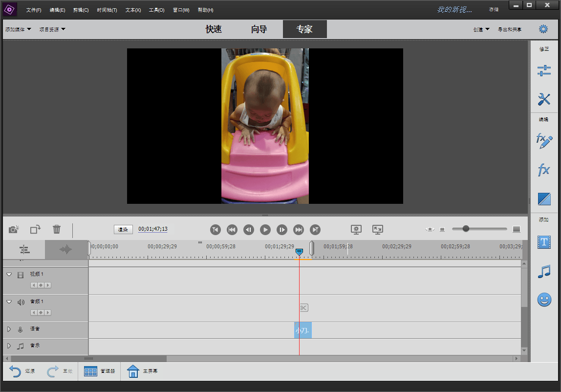Open the Adjustments panel with slider icon

click(544, 71)
